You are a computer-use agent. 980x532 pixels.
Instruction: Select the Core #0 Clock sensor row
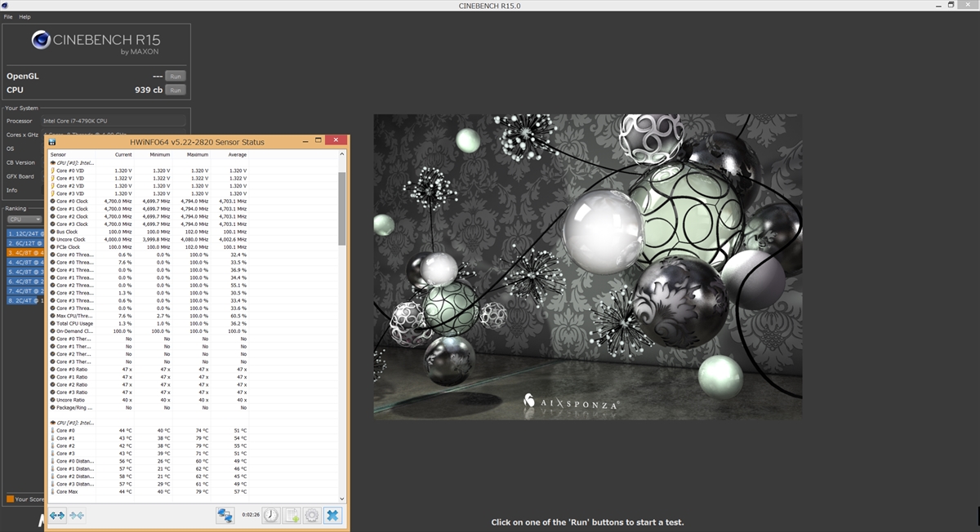(x=72, y=201)
